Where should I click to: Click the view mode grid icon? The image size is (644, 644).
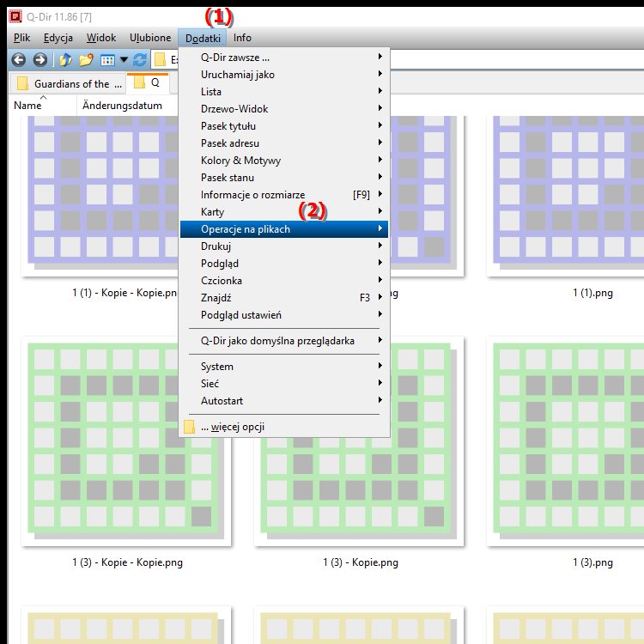point(107,60)
